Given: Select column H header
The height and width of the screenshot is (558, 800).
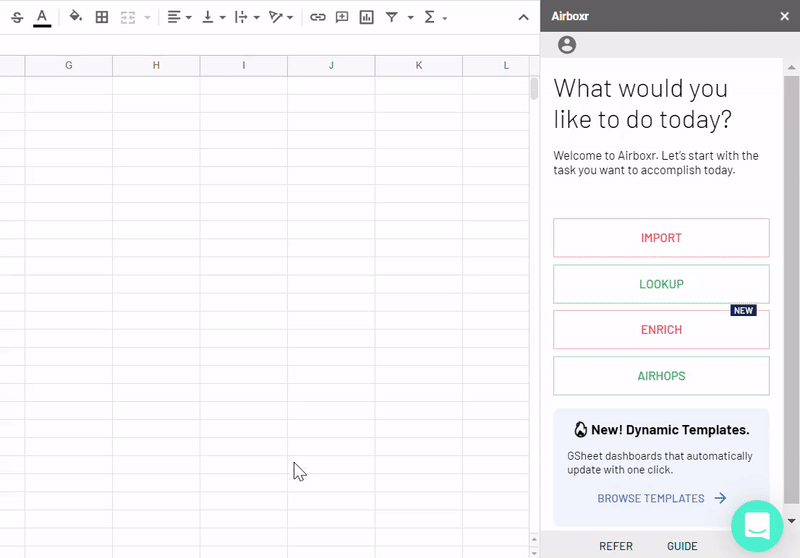Looking at the screenshot, I should (x=156, y=65).
